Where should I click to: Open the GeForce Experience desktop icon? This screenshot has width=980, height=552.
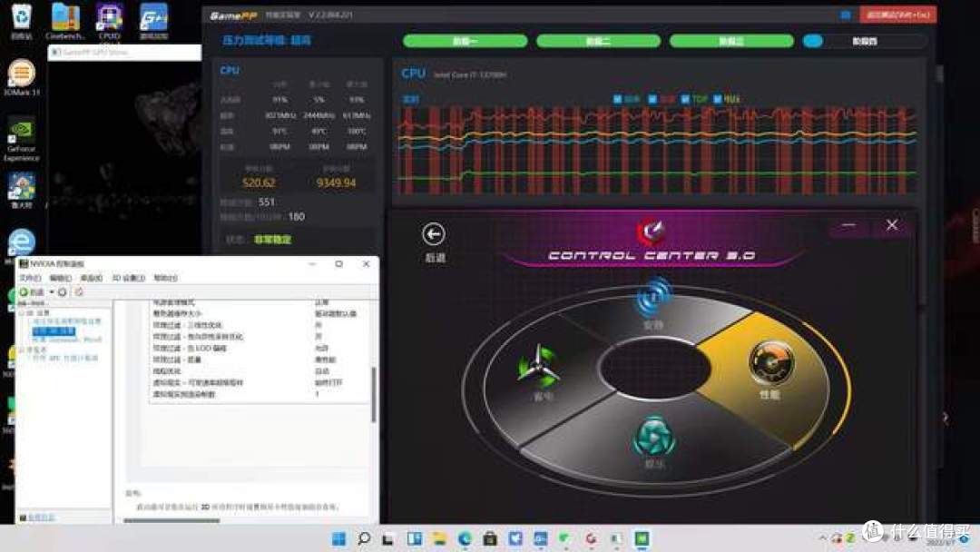(21, 132)
